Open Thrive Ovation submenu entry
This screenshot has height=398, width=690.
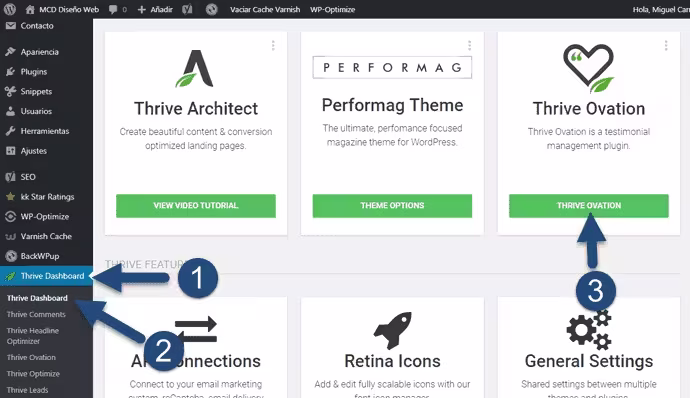click(x=31, y=357)
